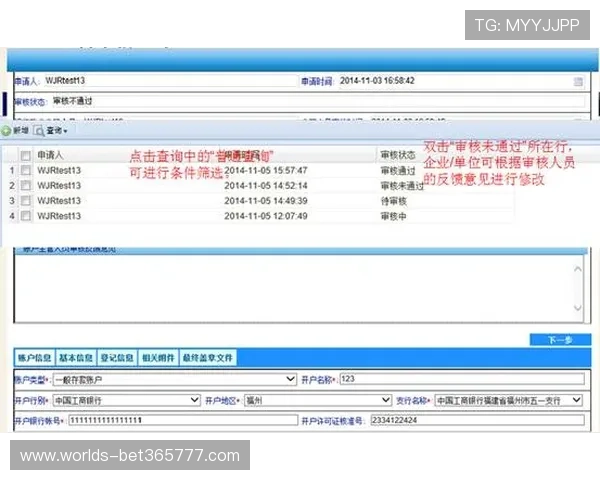The height and width of the screenshot is (480, 600).
Task: Click the 2014-11-05 15:57:47 time cell
Action: tap(266, 170)
